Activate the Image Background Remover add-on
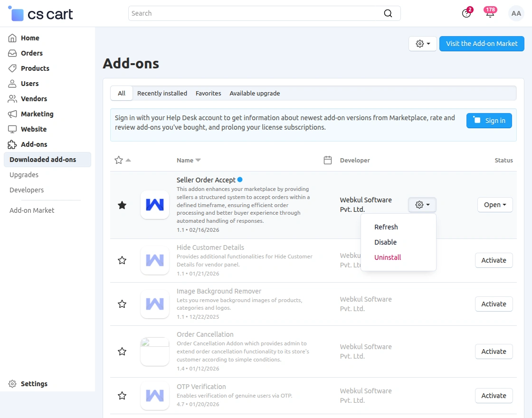The width and height of the screenshot is (532, 418). click(x=494, y=304)
